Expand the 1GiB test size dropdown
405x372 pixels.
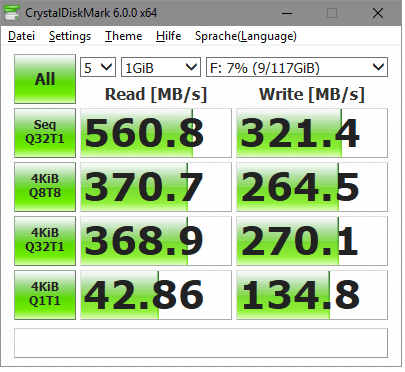[161, 67]
